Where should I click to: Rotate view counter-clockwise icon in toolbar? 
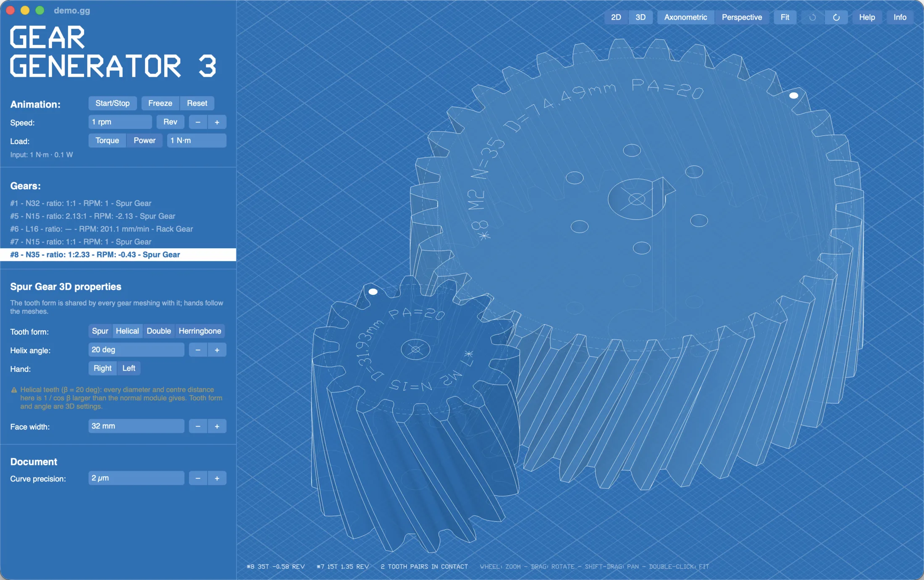(812, 17)
